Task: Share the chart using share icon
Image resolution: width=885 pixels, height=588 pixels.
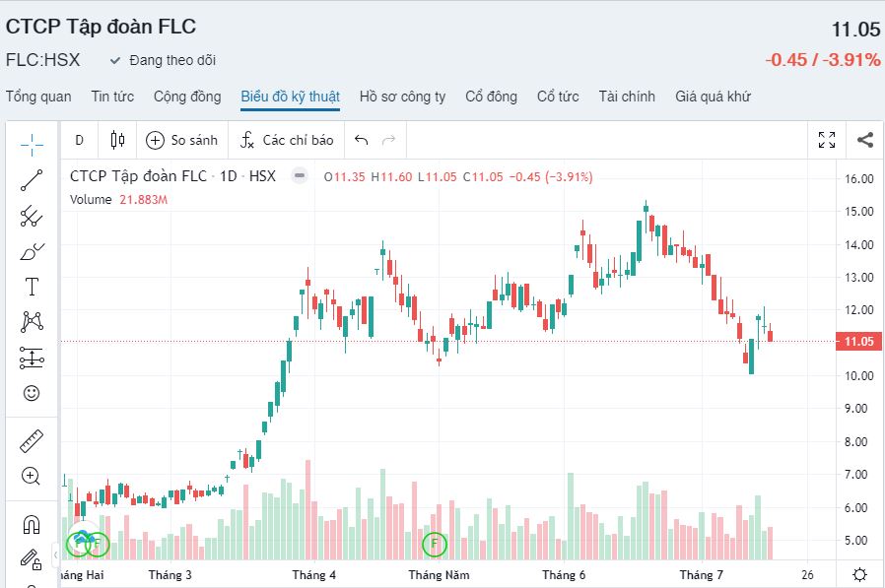Action: 864,140
